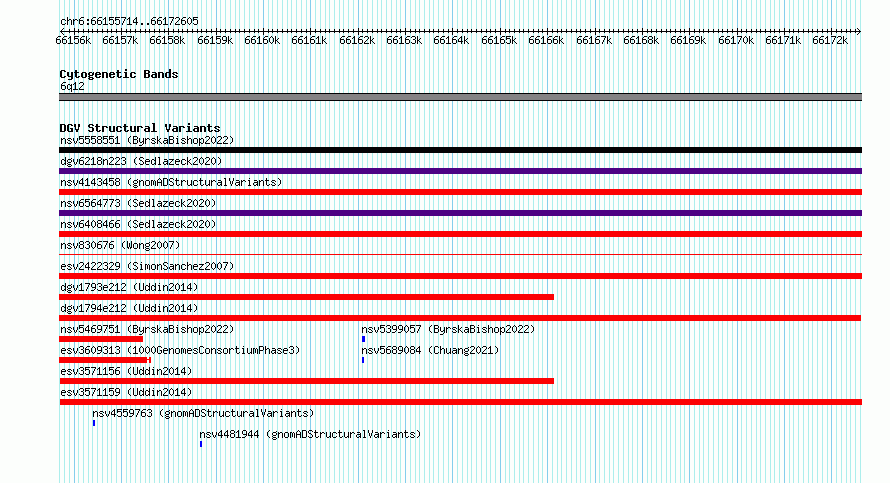Click the red esv2422329 variant bar
The image size is (890, 483).
[x=460, y=276]
